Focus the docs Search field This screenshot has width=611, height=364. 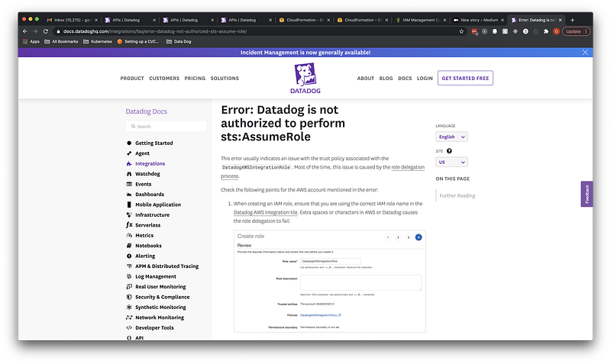(166, 127)
